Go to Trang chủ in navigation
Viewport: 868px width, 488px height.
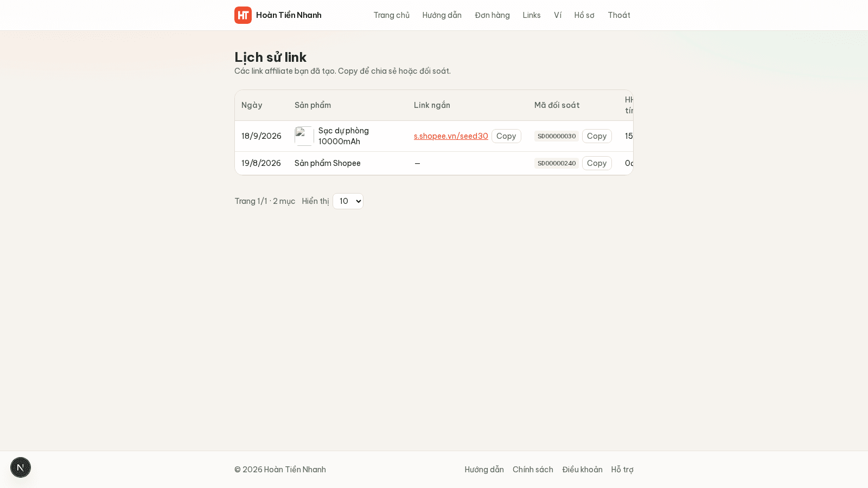click(391, 15)
